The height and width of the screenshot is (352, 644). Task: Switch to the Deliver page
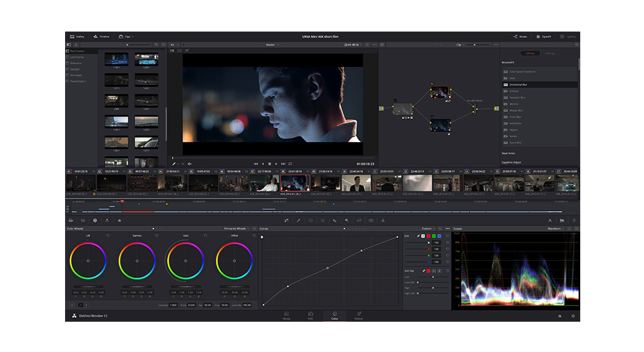click(359, 315)
